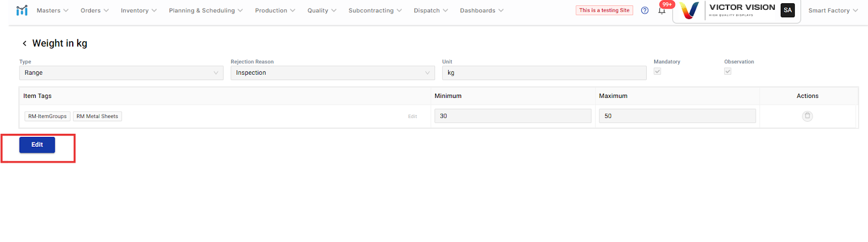Toggle the Mandatory checkbox
The image size is (868, 242).
pyautogui.click(x=658, y=71)
